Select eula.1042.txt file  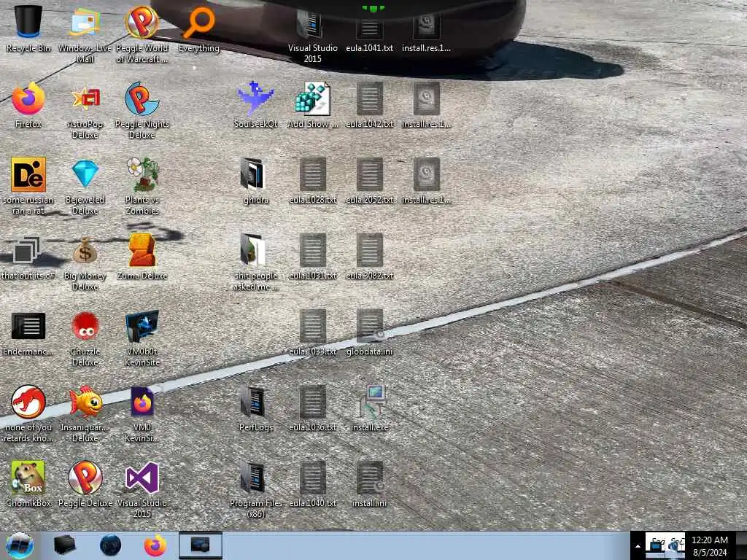click(370, 105)
